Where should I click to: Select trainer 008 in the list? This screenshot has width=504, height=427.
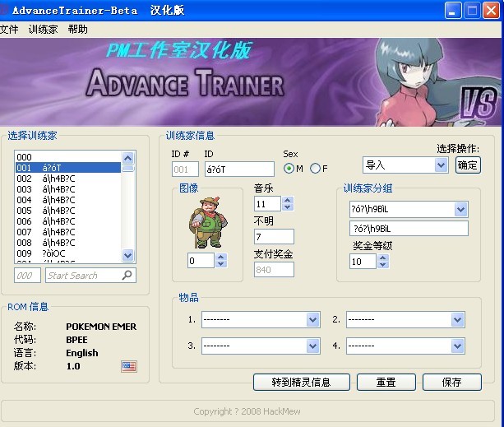(68, 243)
